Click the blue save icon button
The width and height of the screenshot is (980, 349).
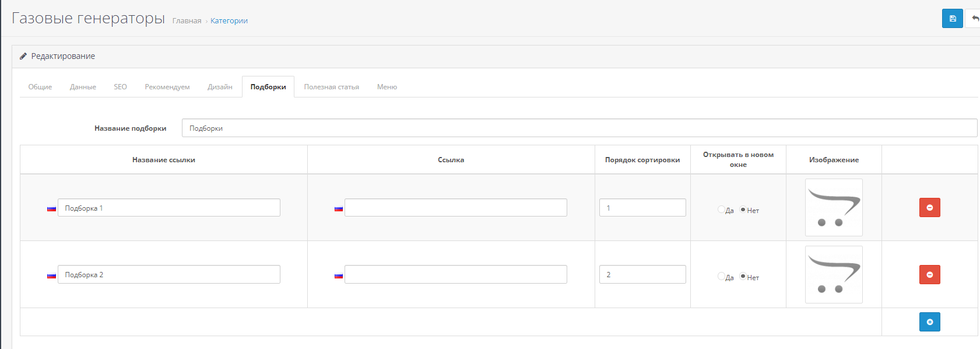pyautogui.click(x=952, y=19)
